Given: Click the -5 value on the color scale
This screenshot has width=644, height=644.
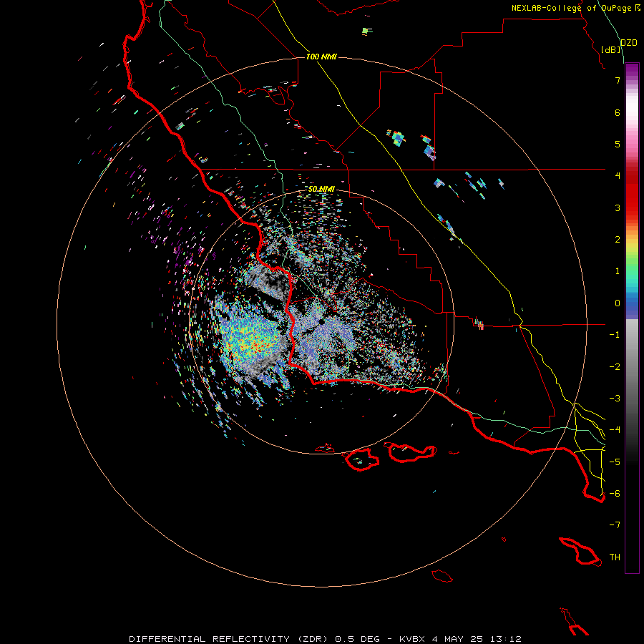Looking at the screenshot, I should pyautogui.click(x=615, y=462).
